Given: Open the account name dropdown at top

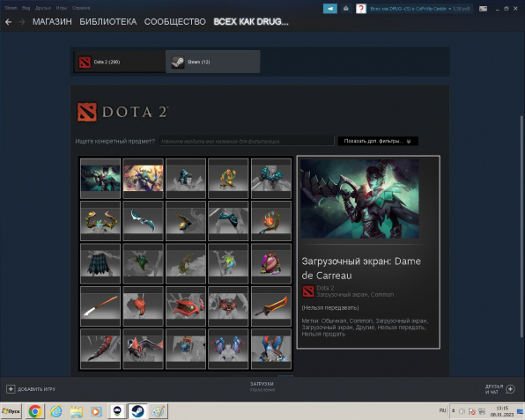Looking at the screenshot, I should [420, 9].
